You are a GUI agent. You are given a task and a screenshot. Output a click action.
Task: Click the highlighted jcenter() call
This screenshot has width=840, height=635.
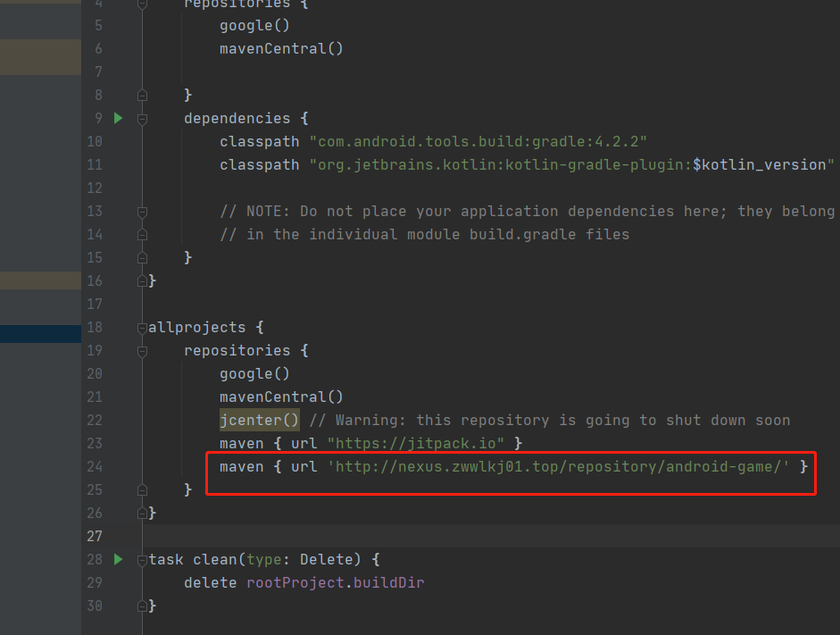[x=259, y=420]
